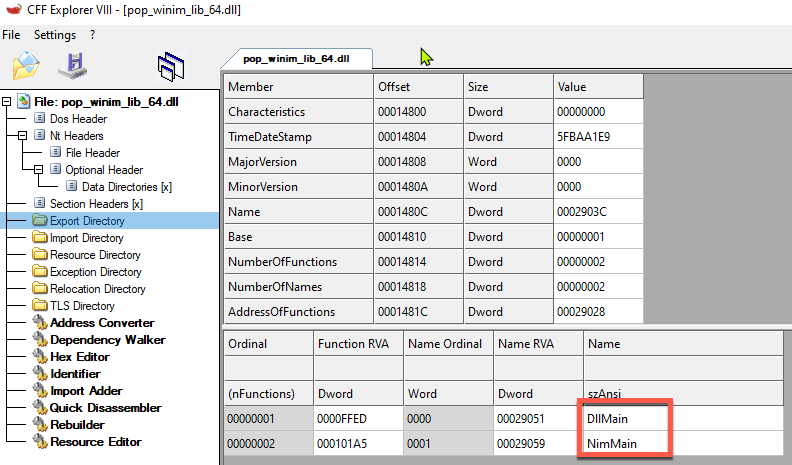Click the Import Adder gear icon
Image resolution: width=792 pixels, height=465 pixels.
point(40,390)
